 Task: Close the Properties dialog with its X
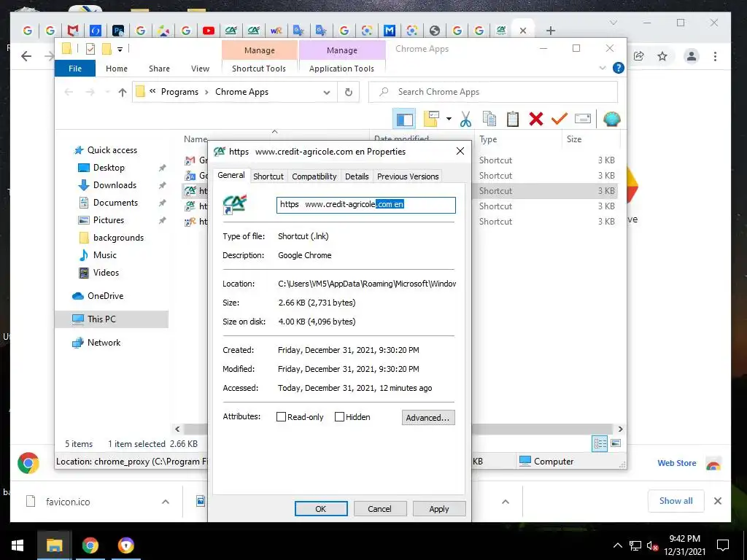460,152
